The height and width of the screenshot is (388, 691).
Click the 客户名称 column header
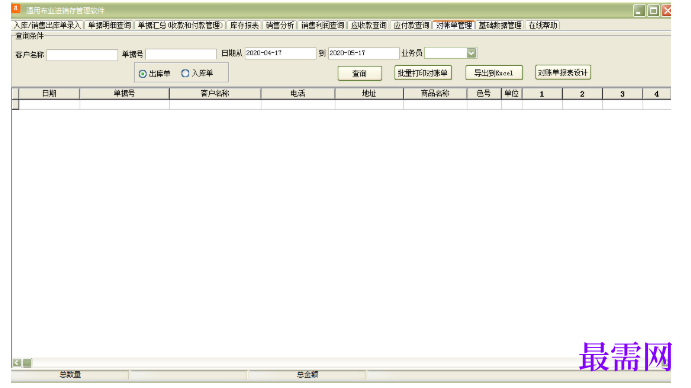coord(215,93)
